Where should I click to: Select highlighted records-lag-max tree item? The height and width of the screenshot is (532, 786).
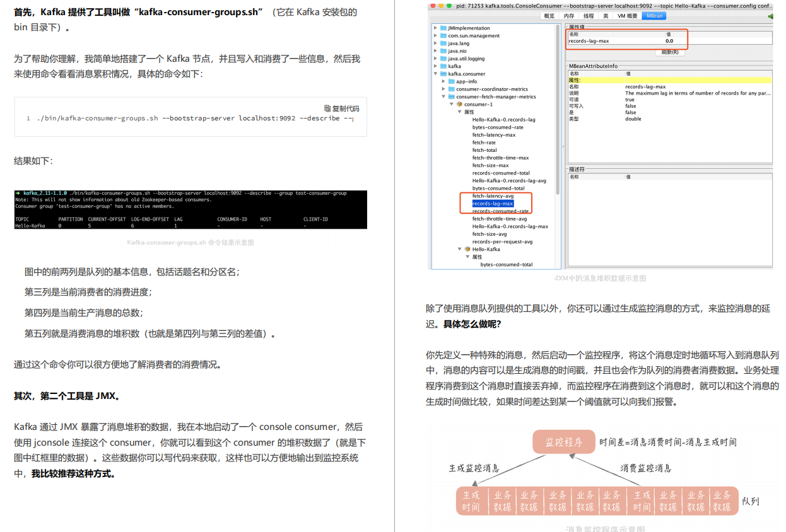click(x=493, y=204)
